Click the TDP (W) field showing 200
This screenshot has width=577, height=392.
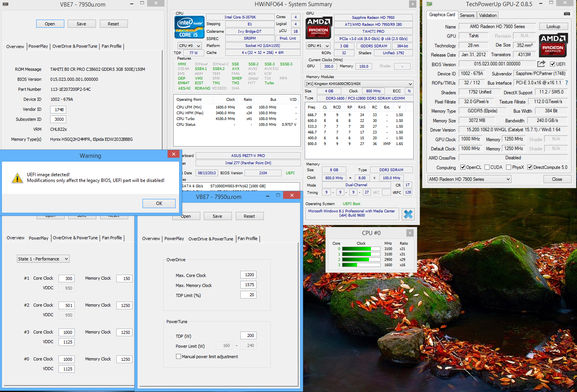(248, 335)
